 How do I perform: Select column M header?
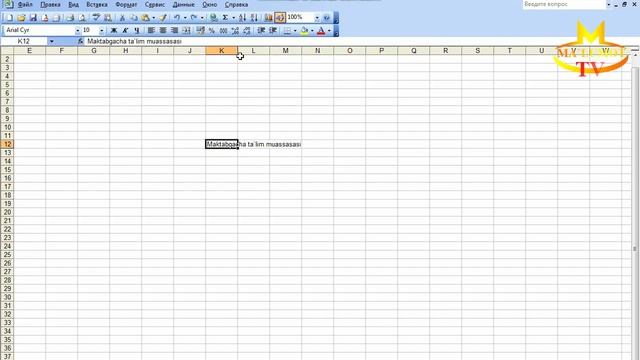click(x=285, y=51)
